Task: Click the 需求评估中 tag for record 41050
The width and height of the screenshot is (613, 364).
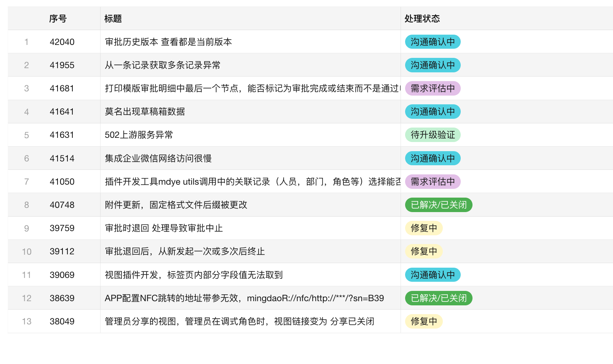Action: pos(433,182)
